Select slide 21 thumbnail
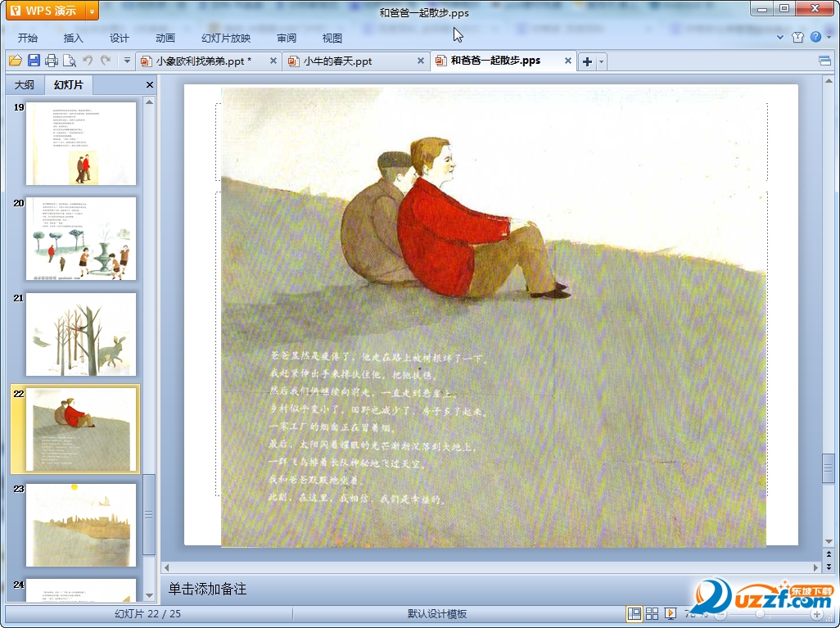840x628 pixels. click(x=81, y=334)
